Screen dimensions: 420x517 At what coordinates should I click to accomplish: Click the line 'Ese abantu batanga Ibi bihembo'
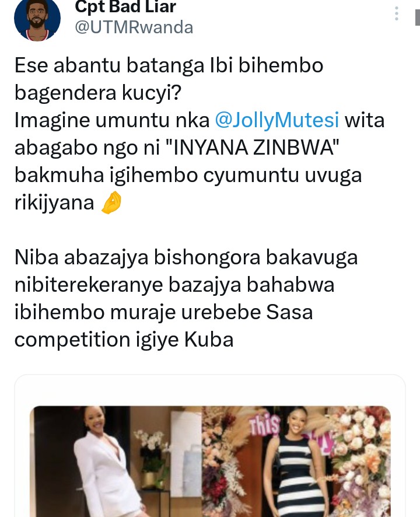tap(169, 65)
